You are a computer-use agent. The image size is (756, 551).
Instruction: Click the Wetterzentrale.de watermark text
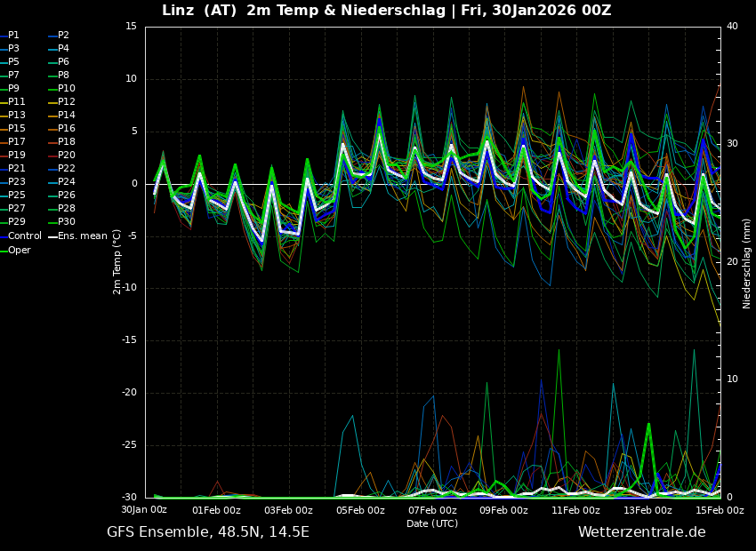(641, 532)
